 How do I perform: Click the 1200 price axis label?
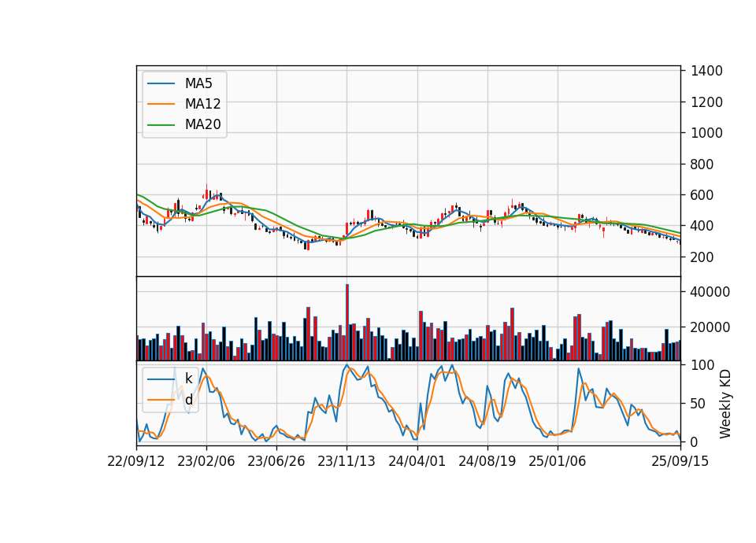pyautogui.click(x=707, y=102)
